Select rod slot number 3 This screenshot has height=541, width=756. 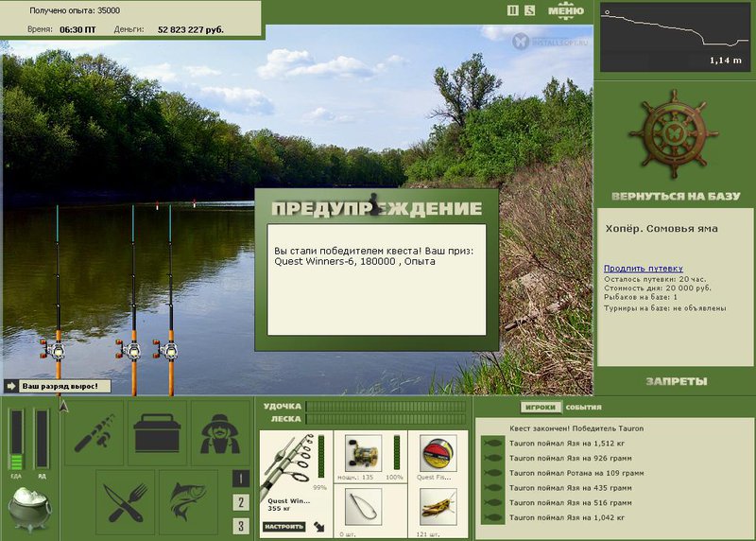[x=241, y=526]
